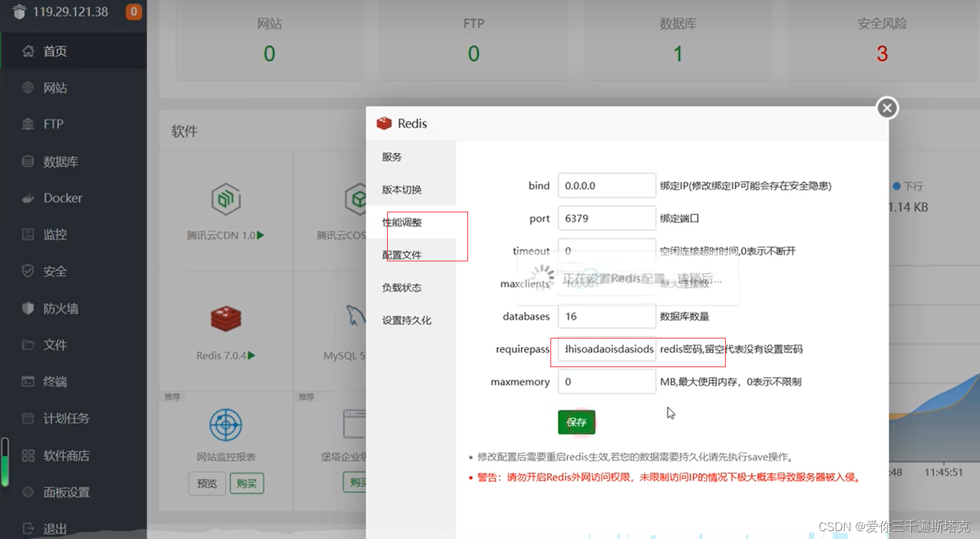The height and width of the screenshot is (539, 980).
Task: Click the globe icon beside 网站
Action: click(28, 88)
